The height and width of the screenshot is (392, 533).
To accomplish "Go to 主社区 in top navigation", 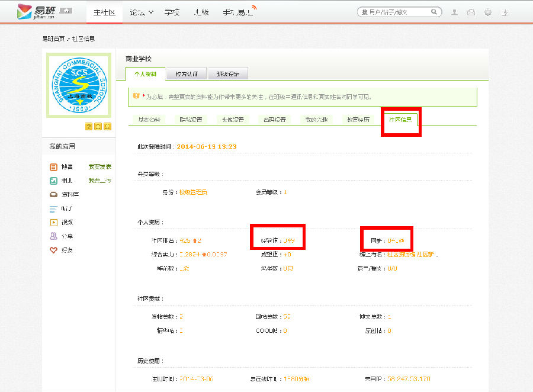I will (104, 12).
